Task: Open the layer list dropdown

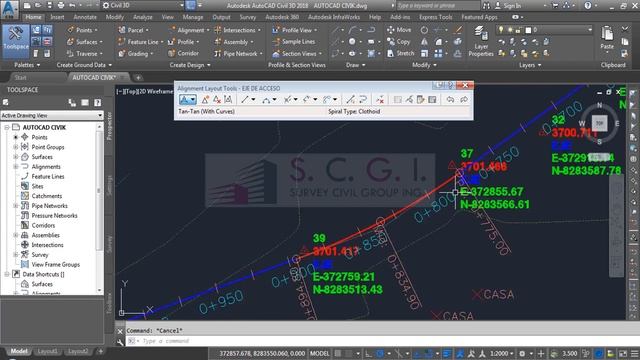Action: pos(590,30)
